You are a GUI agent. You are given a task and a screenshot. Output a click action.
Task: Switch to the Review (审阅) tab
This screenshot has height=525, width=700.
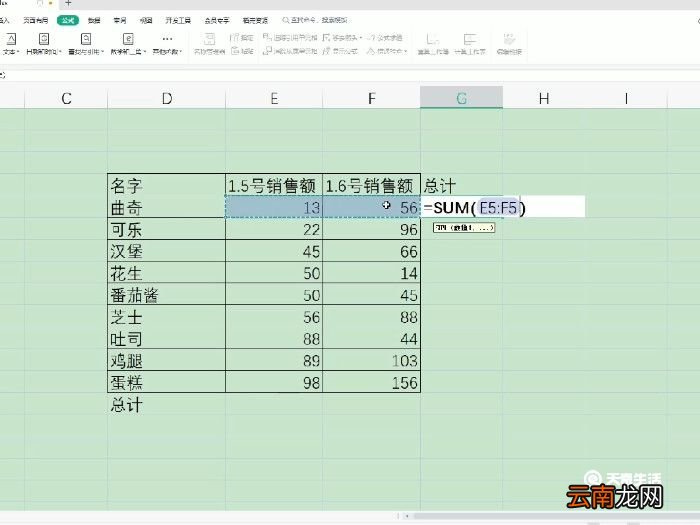click(x=120, y=20)
